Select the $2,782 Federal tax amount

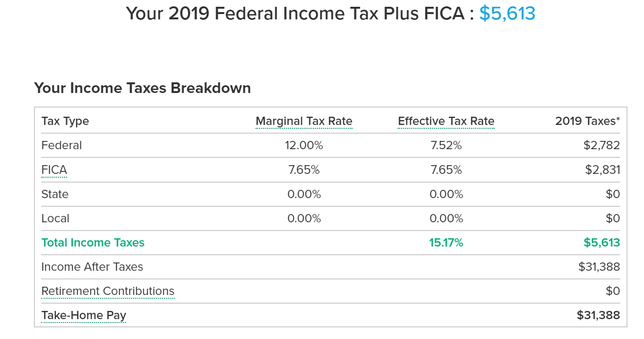601,145
